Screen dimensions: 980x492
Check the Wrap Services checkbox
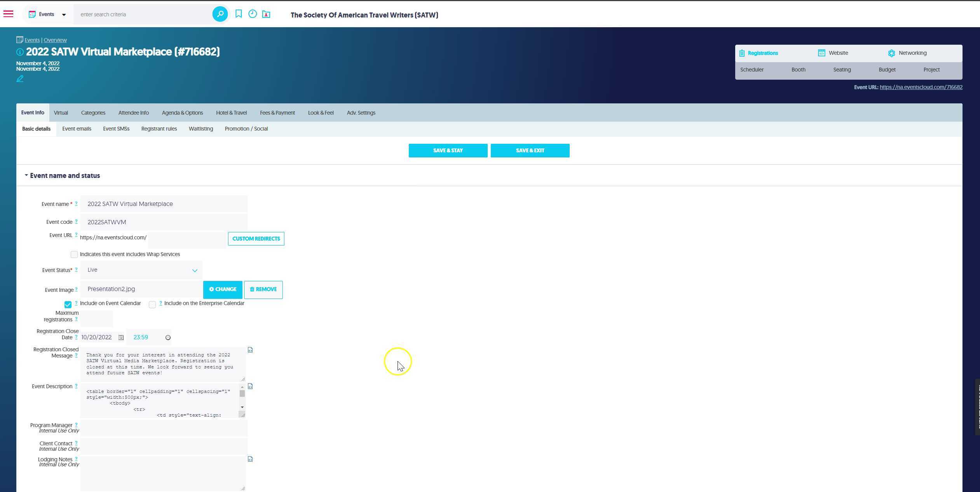pyautogui.click(x=74, y=255)
